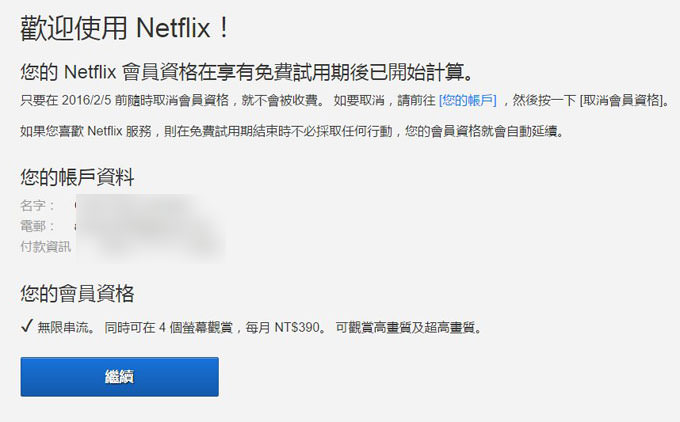This screenshot has height=422, width=680.
Task: Open the 您的帳戶 link
Action: (x=468, y=101)
